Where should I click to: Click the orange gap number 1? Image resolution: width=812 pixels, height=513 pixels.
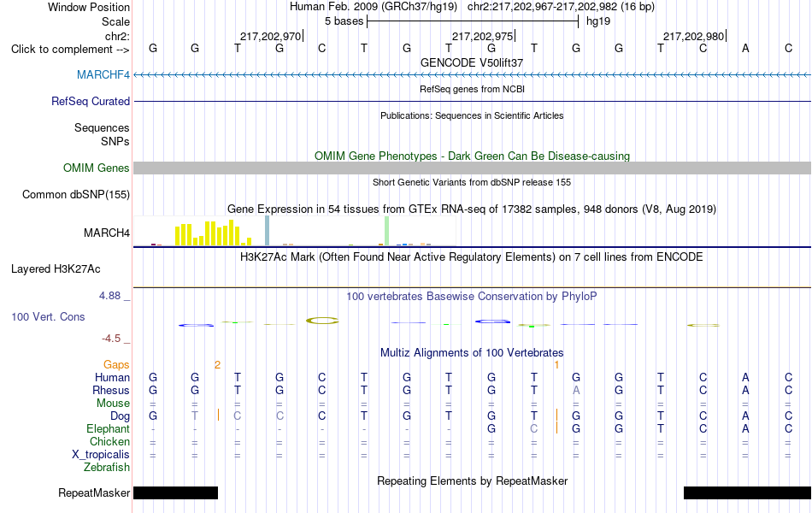pyautogui.click(x=556, y=365)
